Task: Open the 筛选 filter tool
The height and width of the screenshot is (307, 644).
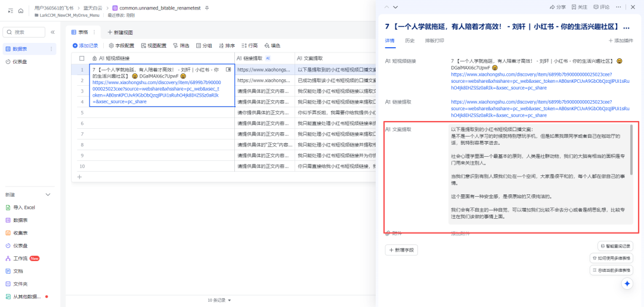Action: click(181, 45)
